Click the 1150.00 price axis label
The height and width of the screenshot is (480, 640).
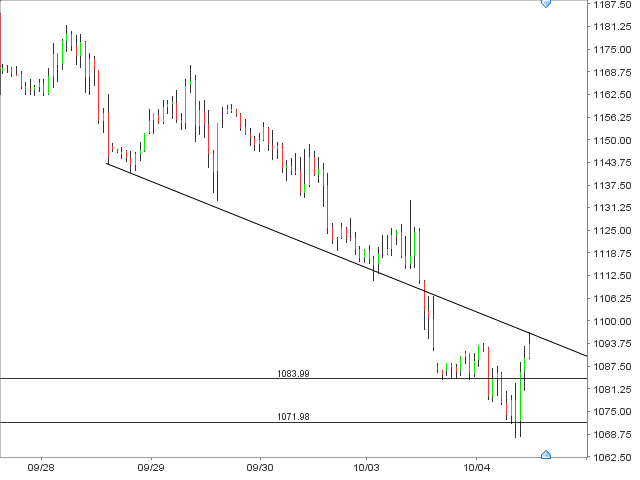point(612,140)
